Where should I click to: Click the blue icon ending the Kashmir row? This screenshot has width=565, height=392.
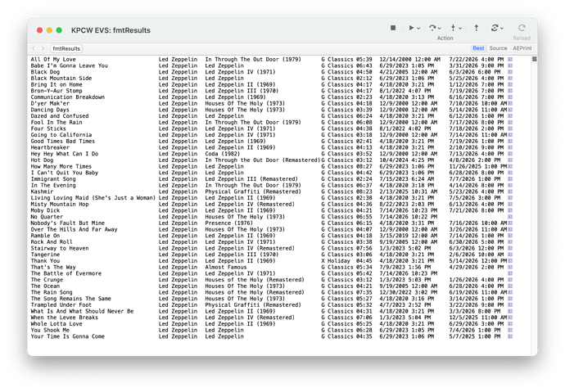(x=510, y=191)
